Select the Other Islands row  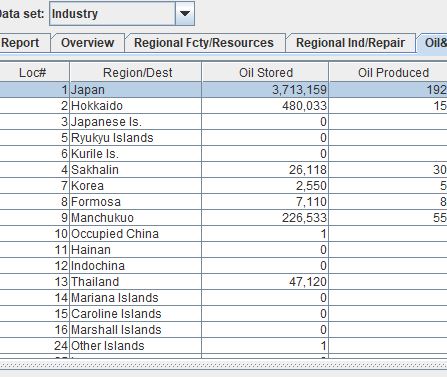point(223,346)
